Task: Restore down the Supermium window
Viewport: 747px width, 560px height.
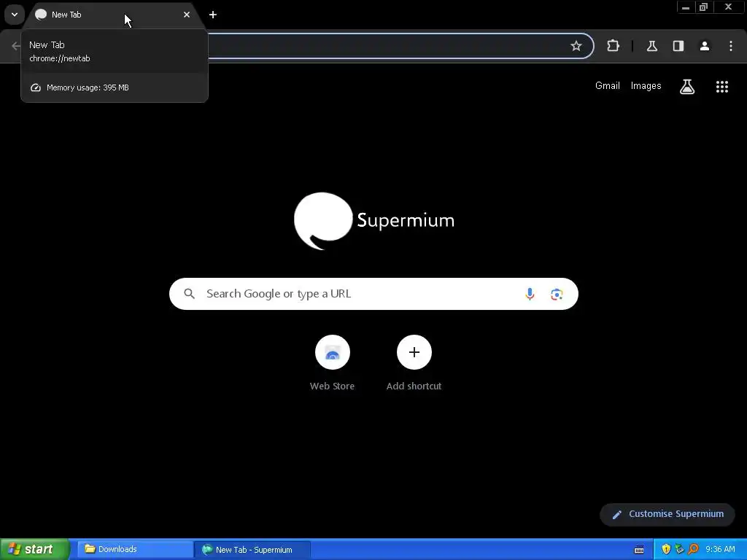Action: (704, 7)
